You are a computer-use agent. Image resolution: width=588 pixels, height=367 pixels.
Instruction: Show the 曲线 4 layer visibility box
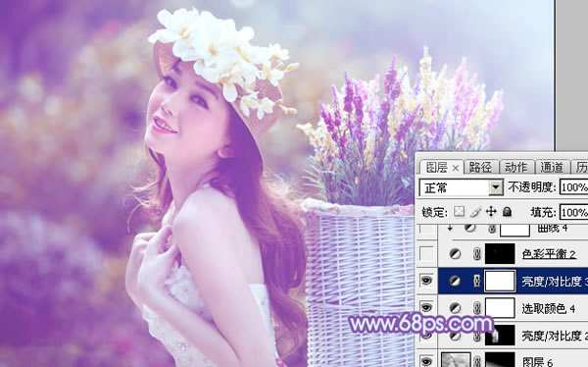(x=426, y=229)
